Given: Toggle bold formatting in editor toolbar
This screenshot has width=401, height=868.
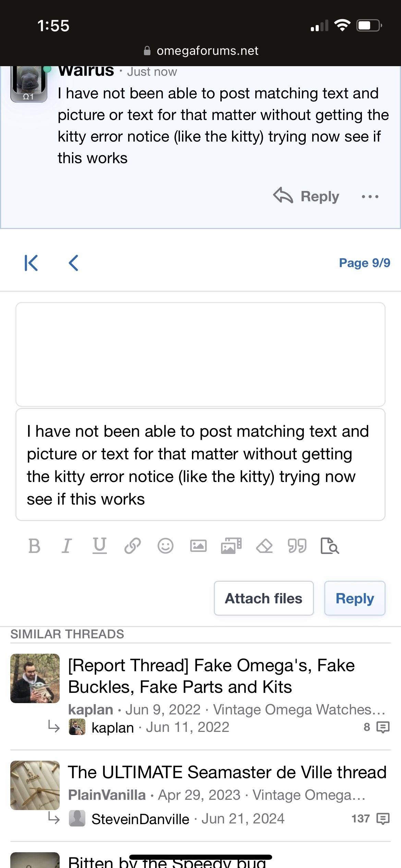Looking at the screenshot, I should (x=34, y=546).
